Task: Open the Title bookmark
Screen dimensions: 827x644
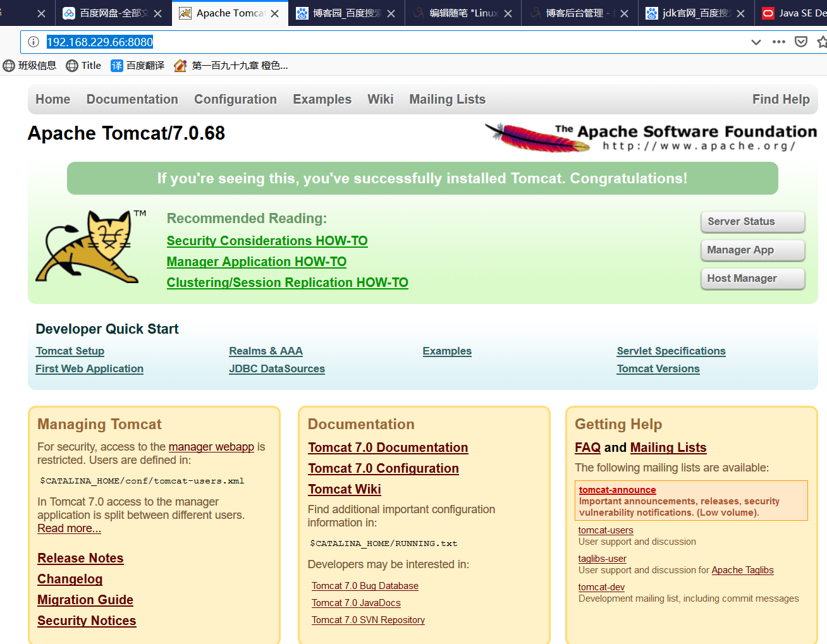Action: pos(83,66)
